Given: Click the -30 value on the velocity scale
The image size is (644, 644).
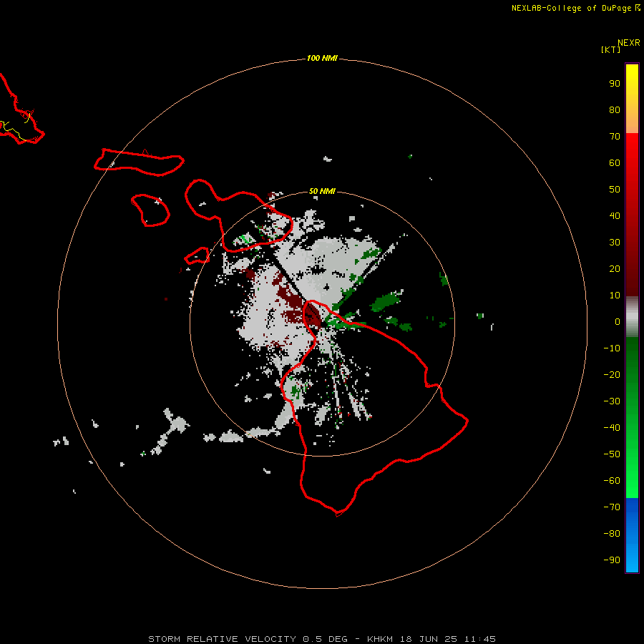Looking at the screenshot, I should click(612, 401).
